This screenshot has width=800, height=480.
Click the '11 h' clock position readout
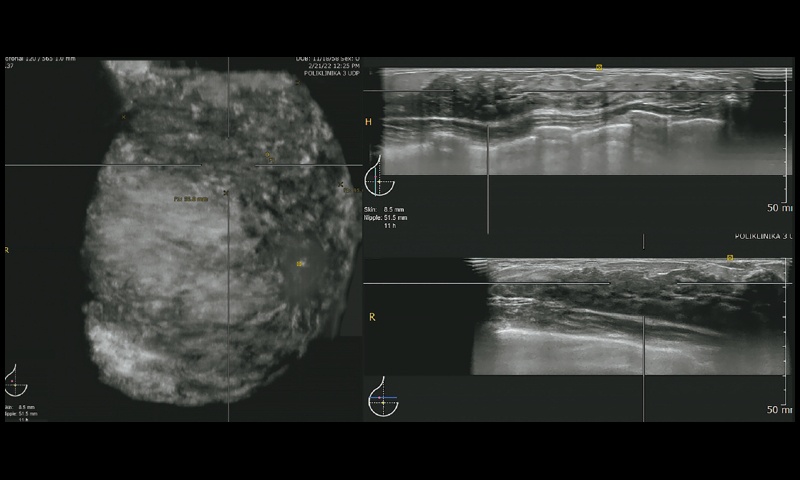click(390, 225)
